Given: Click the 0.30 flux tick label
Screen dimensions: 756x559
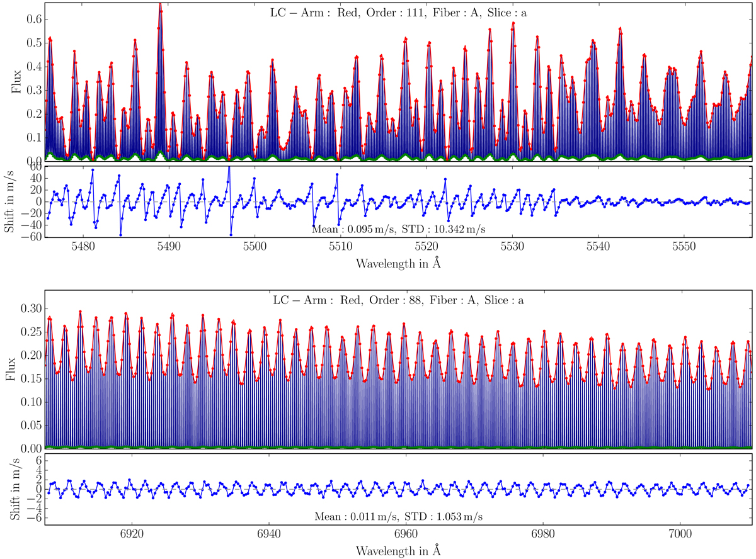Looking at the screenshot, I should click(30, 308).
